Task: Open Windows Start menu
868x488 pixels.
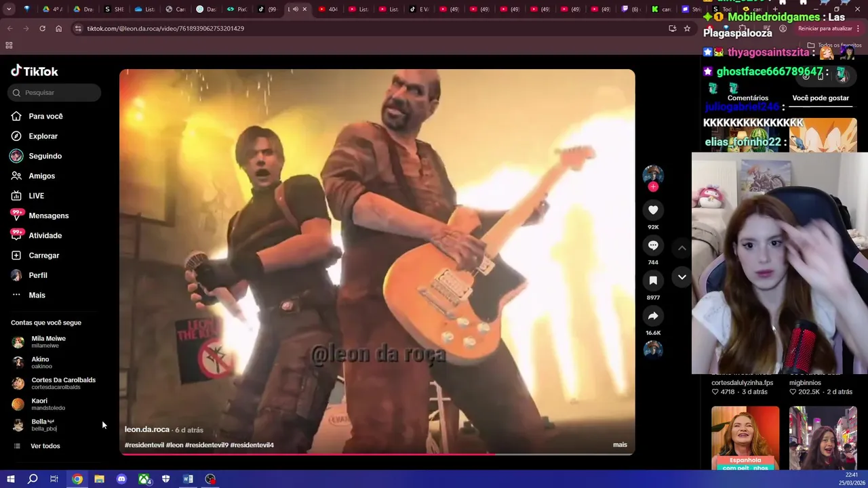Action: [x=10, y=479]
